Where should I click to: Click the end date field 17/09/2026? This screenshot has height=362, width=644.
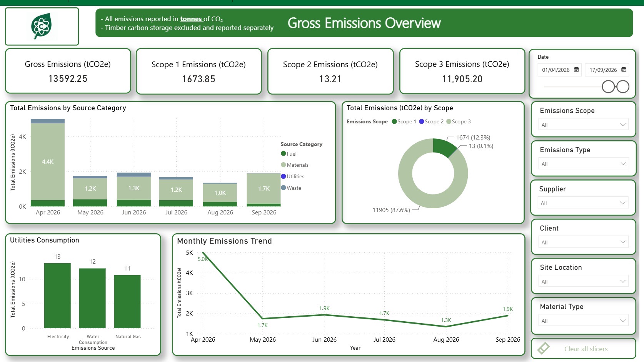(x=607, y=70)
